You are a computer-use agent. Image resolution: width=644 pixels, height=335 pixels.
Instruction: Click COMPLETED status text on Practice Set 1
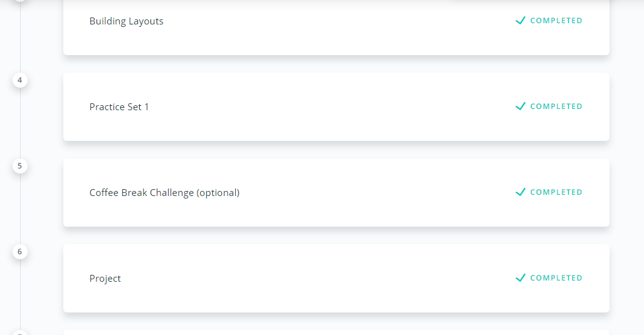(x=556, y=106)
